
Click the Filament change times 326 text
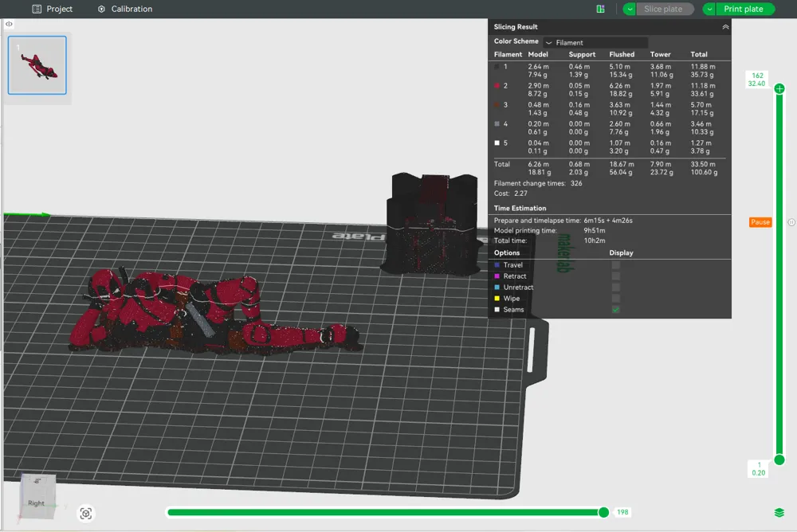[x=538, y=183]
